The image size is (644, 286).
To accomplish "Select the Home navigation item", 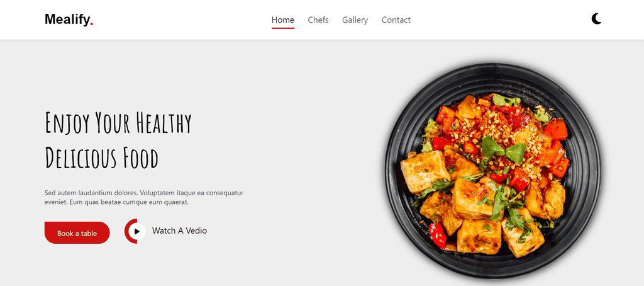I will 282,20.
